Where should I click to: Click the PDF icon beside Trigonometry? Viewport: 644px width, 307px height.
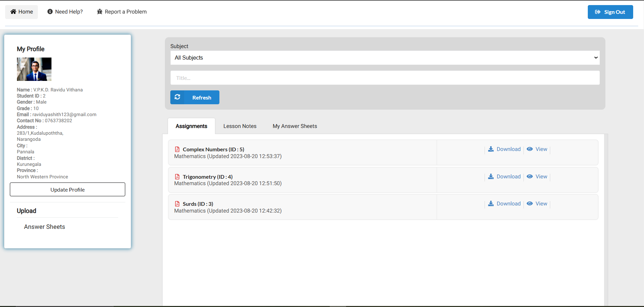click(x=177, y=177)
